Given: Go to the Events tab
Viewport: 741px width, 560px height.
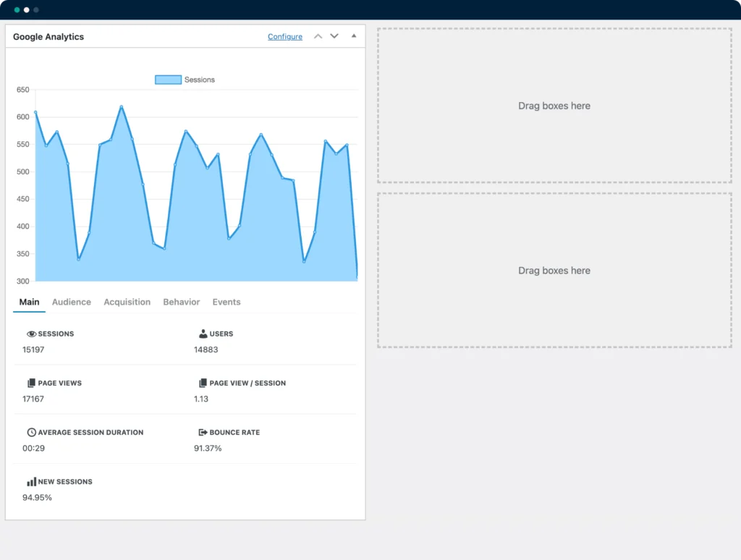Looking at the screenshot, I should click(x=226, y=302).
